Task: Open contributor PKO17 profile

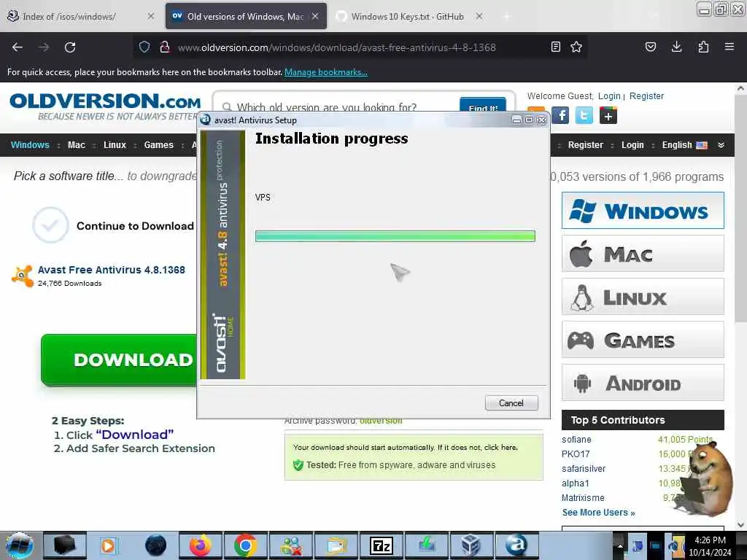Action: click(x=575, y=454)
